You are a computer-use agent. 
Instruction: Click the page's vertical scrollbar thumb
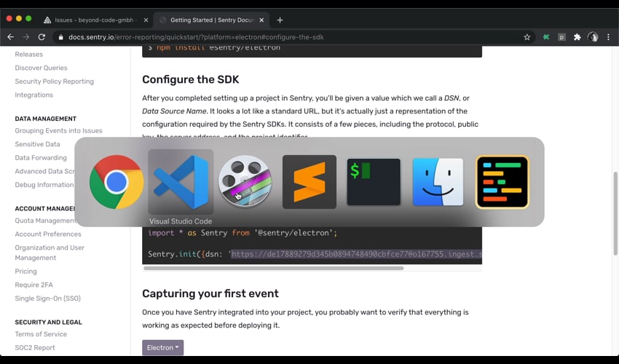click(615, 213)
